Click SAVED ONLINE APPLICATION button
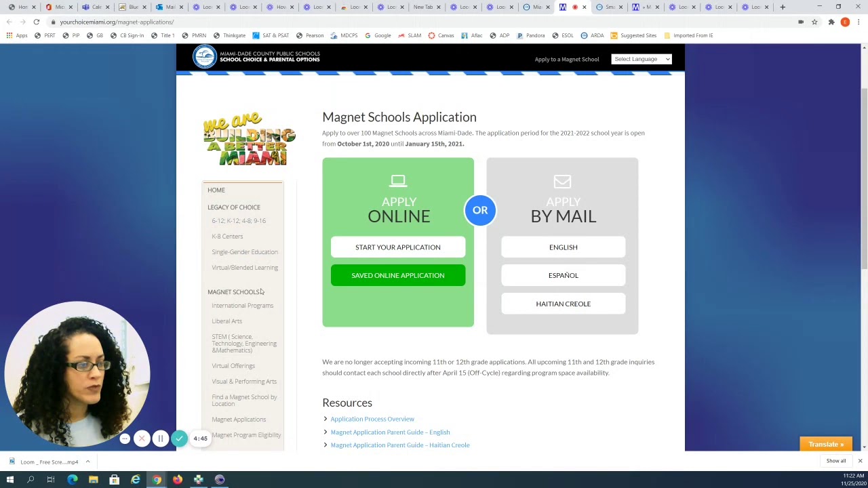The image size is (868, 488). tap(398, 275)
